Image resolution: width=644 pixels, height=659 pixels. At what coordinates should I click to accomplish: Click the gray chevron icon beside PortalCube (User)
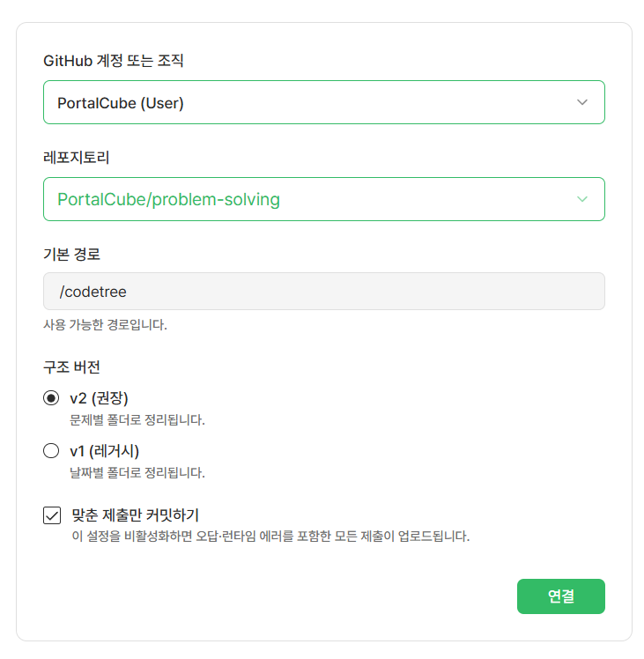pos(581,102)
